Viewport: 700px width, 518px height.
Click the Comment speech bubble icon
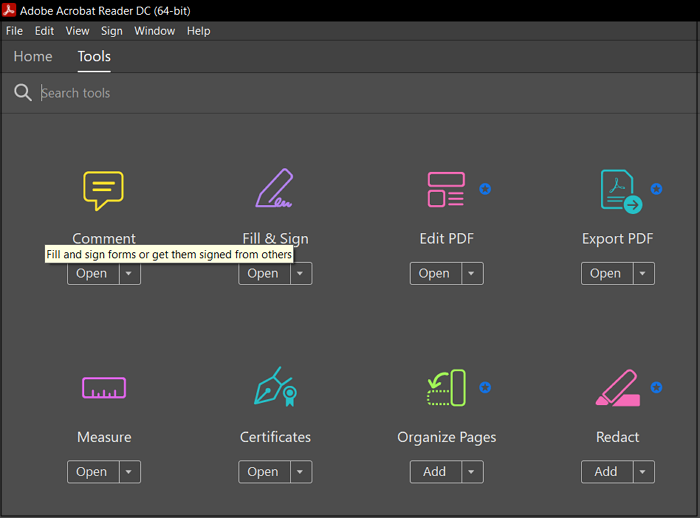103,190
